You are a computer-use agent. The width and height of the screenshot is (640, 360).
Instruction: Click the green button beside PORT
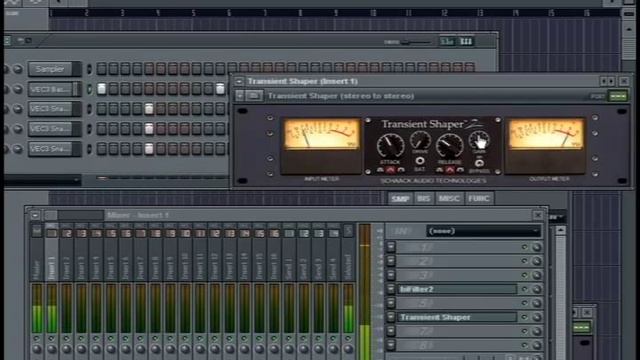[618, 96]
